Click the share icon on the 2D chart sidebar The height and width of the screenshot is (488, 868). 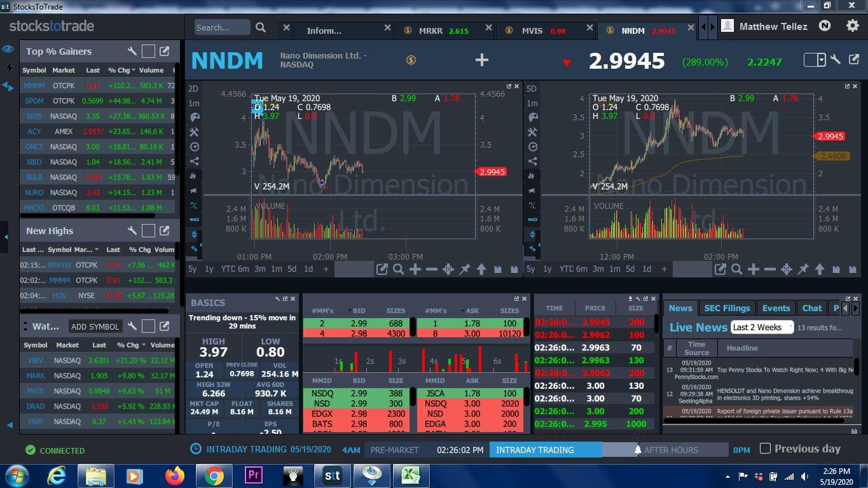[x=195, y=161]
